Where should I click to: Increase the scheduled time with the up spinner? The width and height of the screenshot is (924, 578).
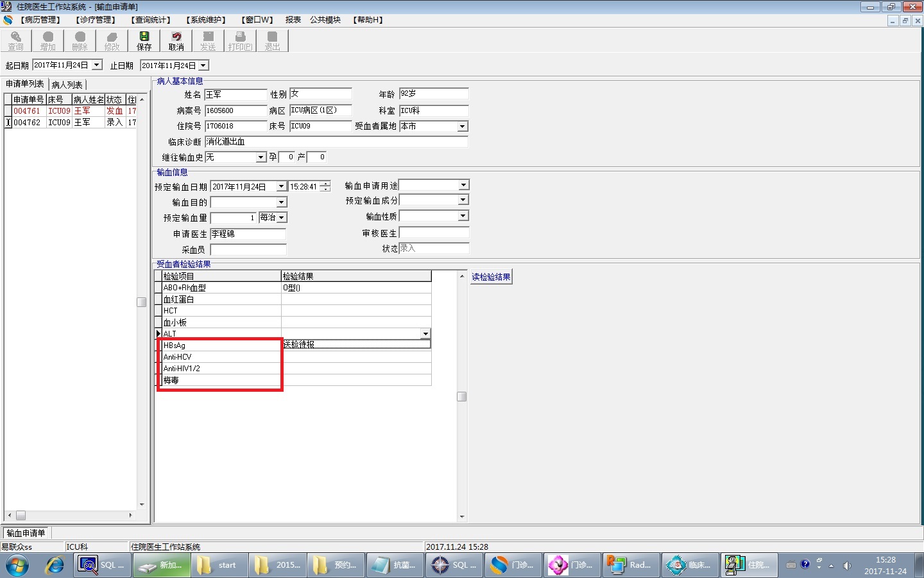point(325,184)
